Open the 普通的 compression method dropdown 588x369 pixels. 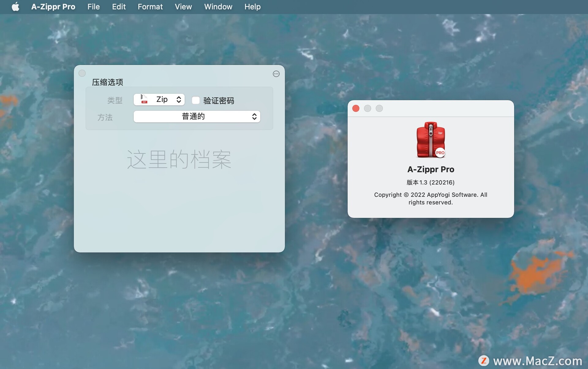[197, 117]
